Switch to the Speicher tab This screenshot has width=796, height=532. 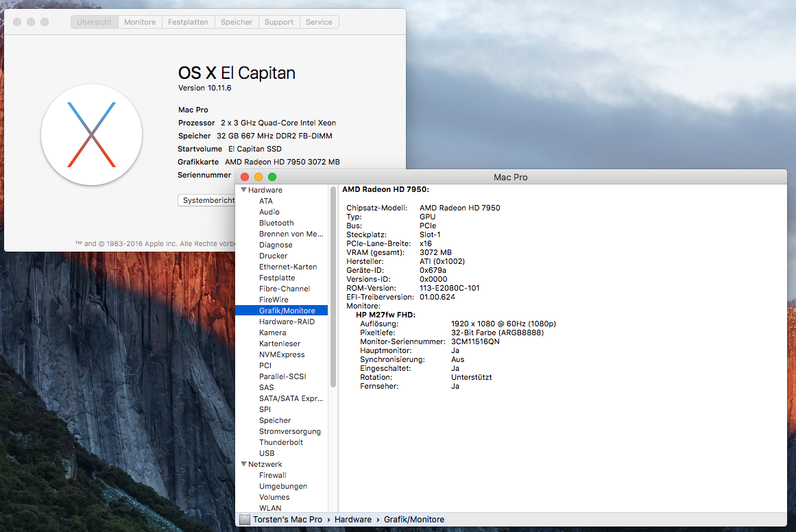tap(237, 22)
